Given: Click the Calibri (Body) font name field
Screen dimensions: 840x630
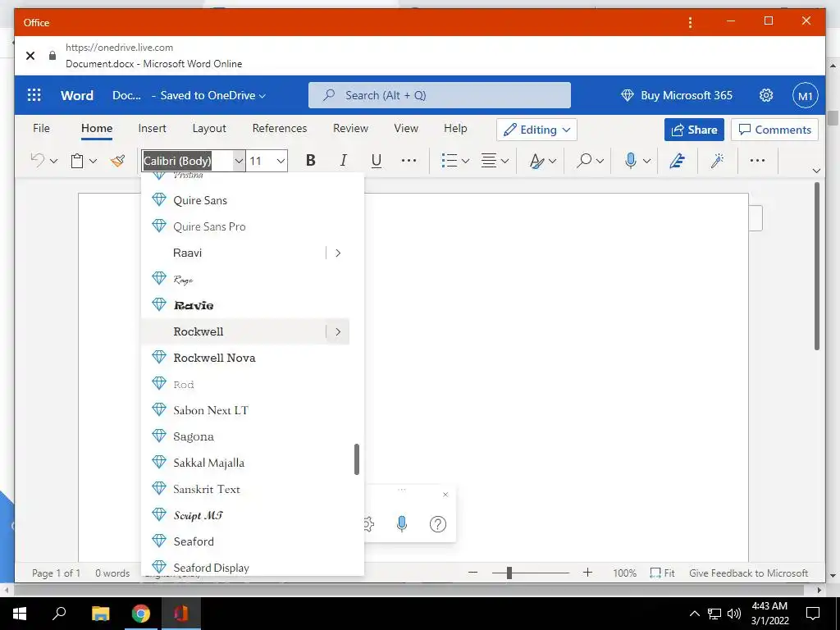Looking at the screenshot, I should [188, 161].
